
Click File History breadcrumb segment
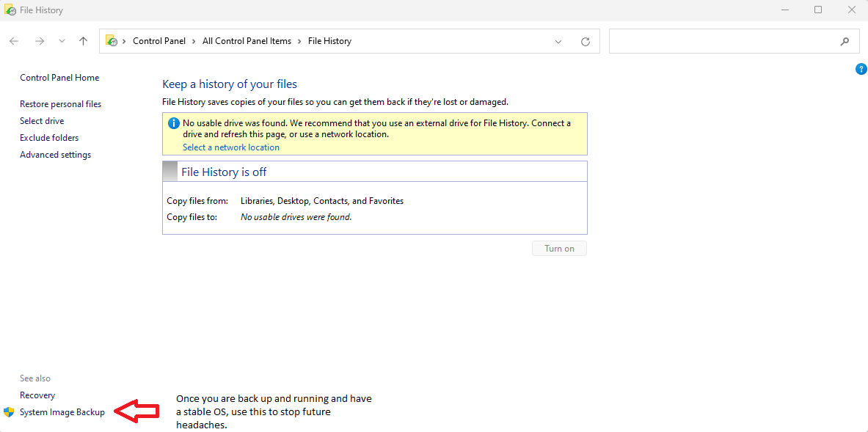[x=330, y=41]
